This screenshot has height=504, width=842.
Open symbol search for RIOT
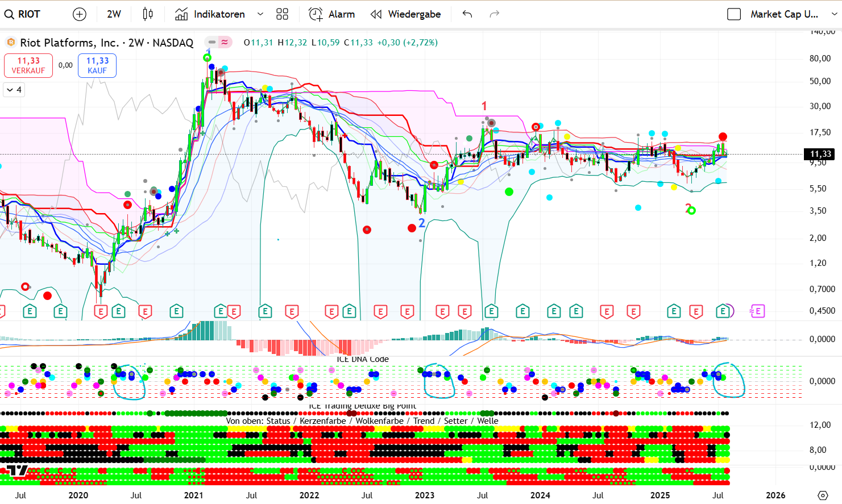tap(23, 14)
